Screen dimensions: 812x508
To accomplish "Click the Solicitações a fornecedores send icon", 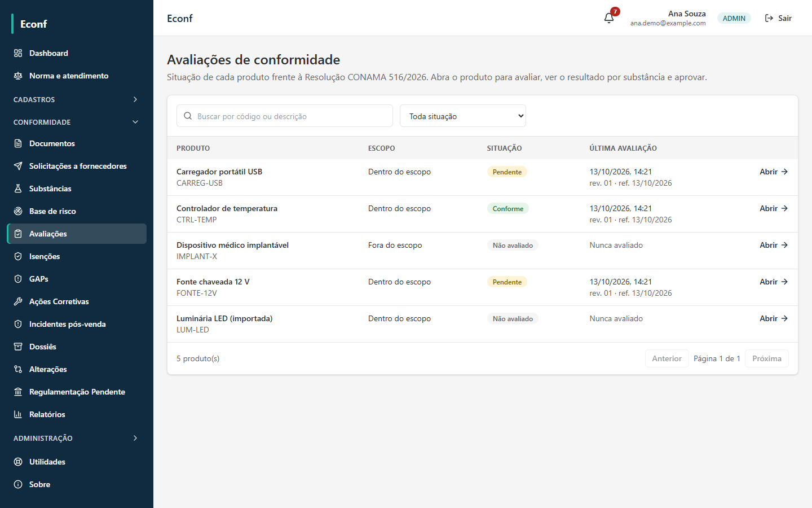I will pyautogui.click(x=18, y=166).
